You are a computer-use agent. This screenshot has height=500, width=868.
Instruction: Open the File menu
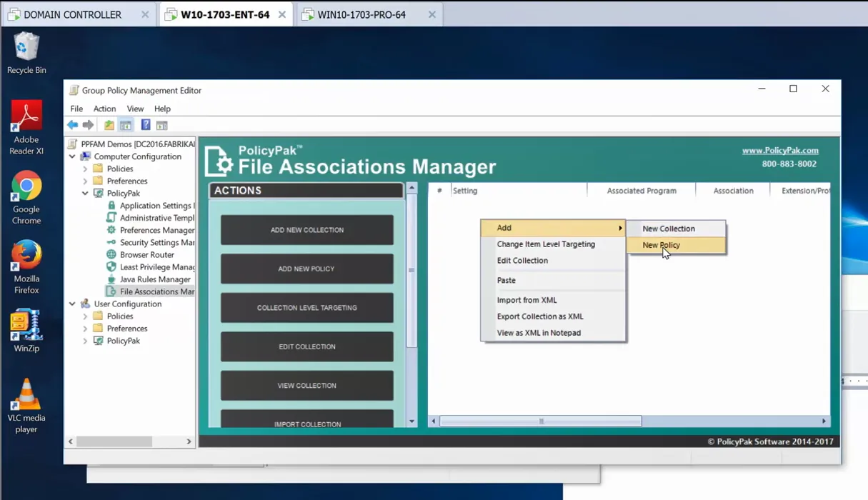(x=76, y=109)
